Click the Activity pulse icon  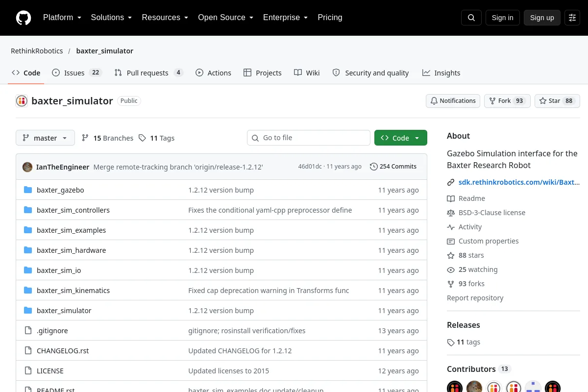click(x=451, y=227)
